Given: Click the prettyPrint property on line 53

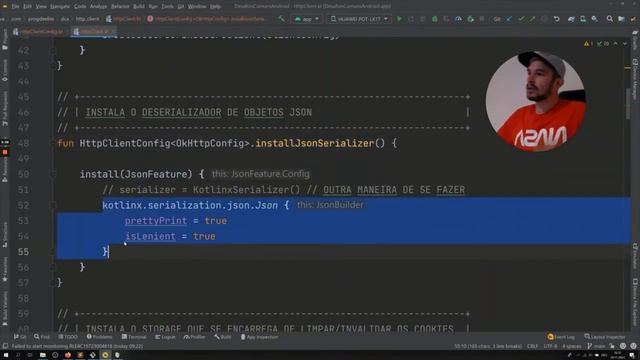Looking at the screenshot, I should (156, 221).
